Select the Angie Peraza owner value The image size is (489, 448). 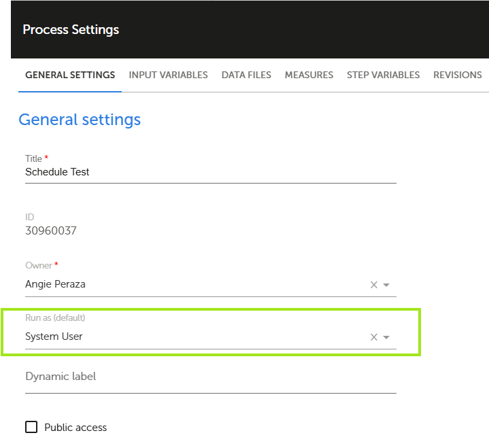pyautogui.click(x=55, y=284)
